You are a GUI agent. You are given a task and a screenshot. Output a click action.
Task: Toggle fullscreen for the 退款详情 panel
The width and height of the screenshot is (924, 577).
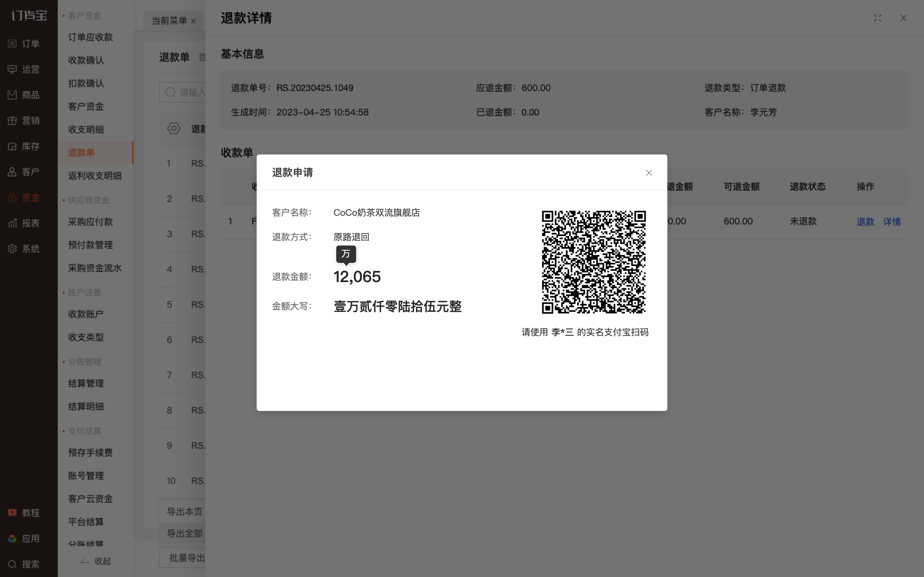[x=877, y=18]
